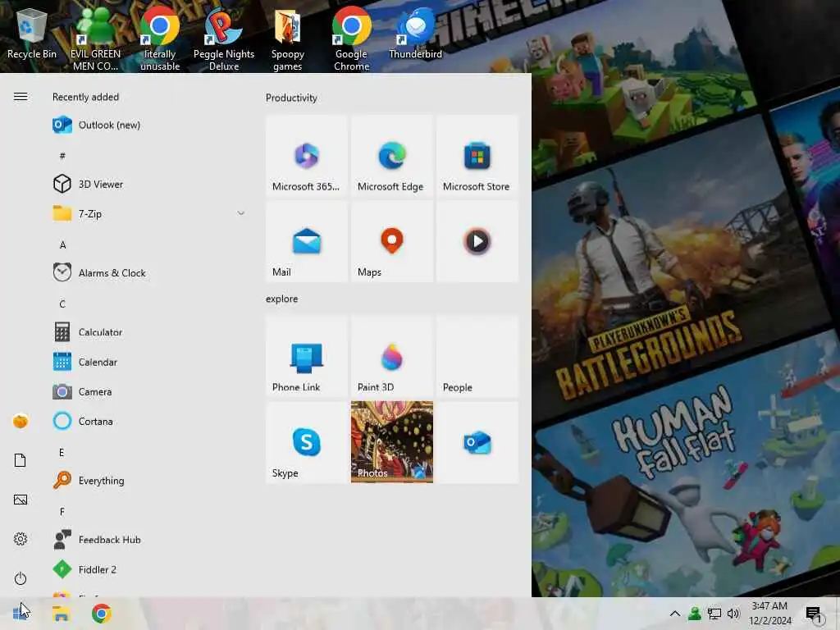Click the green person tray icon
The height and width of the screenshot is (630, 840).
(695, 614)
